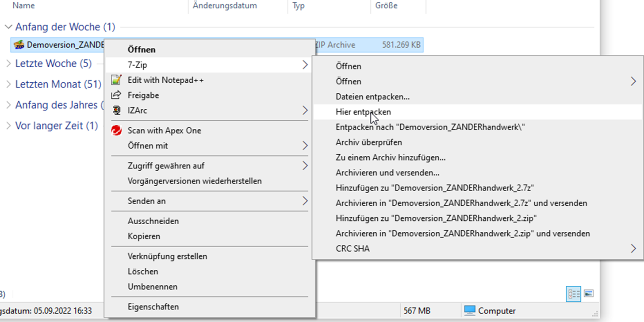The image size is (644, 322).
Task: Expand the Vor langer Zeit group
Action: [8, 126]
